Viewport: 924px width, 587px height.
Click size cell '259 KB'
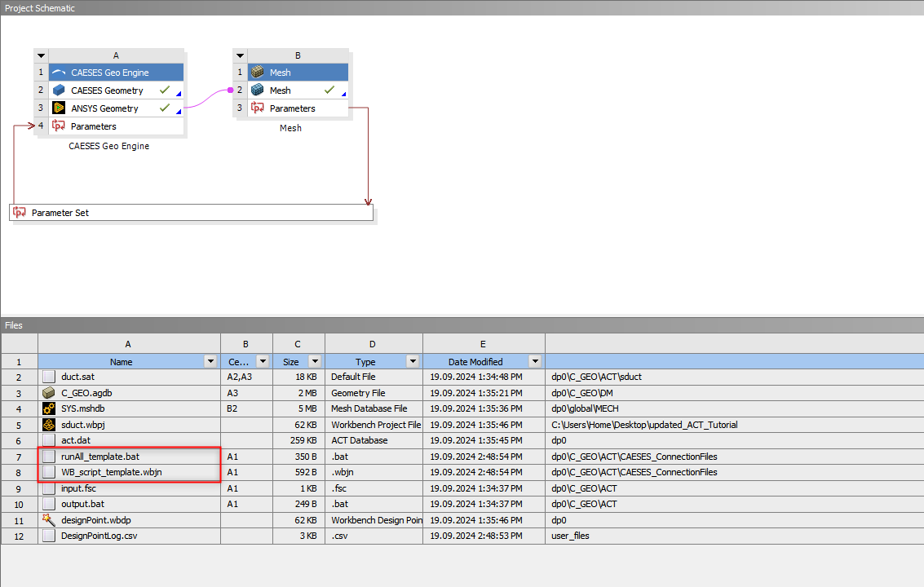coord(298,440)
